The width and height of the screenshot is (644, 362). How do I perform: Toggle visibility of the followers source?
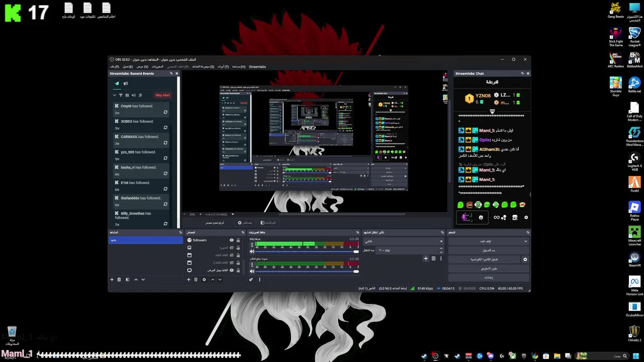coord(231,240)
